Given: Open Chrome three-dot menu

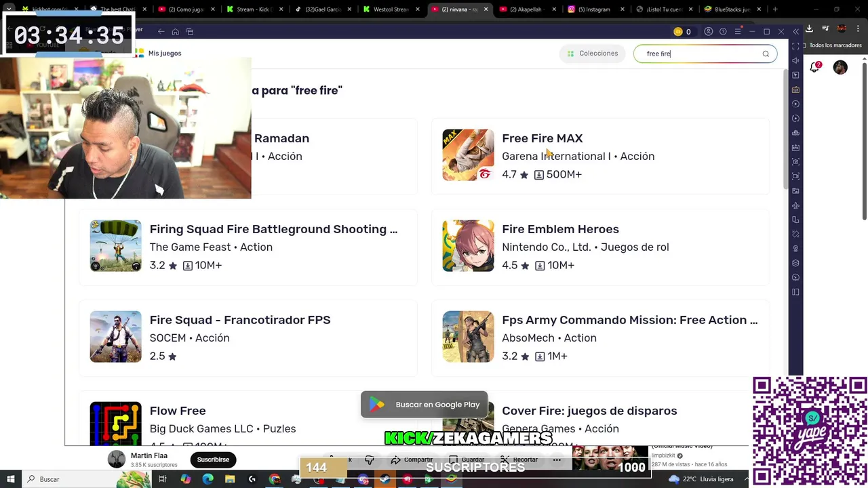Looking at the screenshot, I should [x=859, y=28].
